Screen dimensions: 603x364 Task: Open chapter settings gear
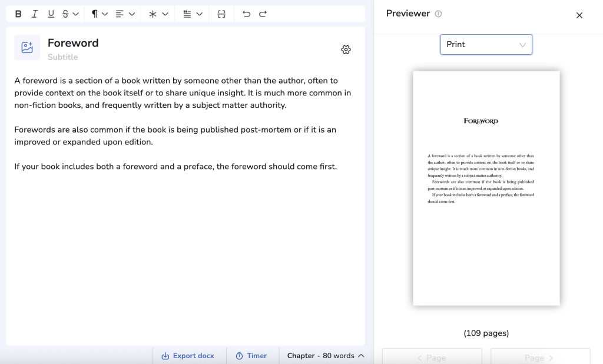tap(346, 49)
